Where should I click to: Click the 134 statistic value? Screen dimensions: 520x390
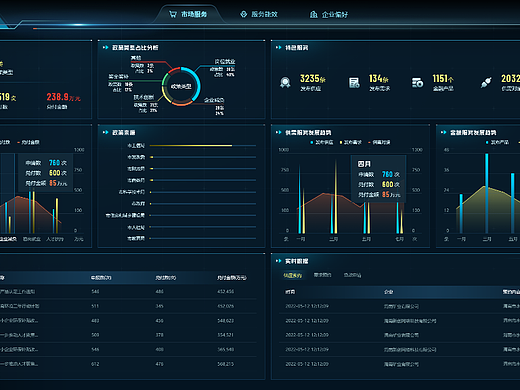(375, 79)
